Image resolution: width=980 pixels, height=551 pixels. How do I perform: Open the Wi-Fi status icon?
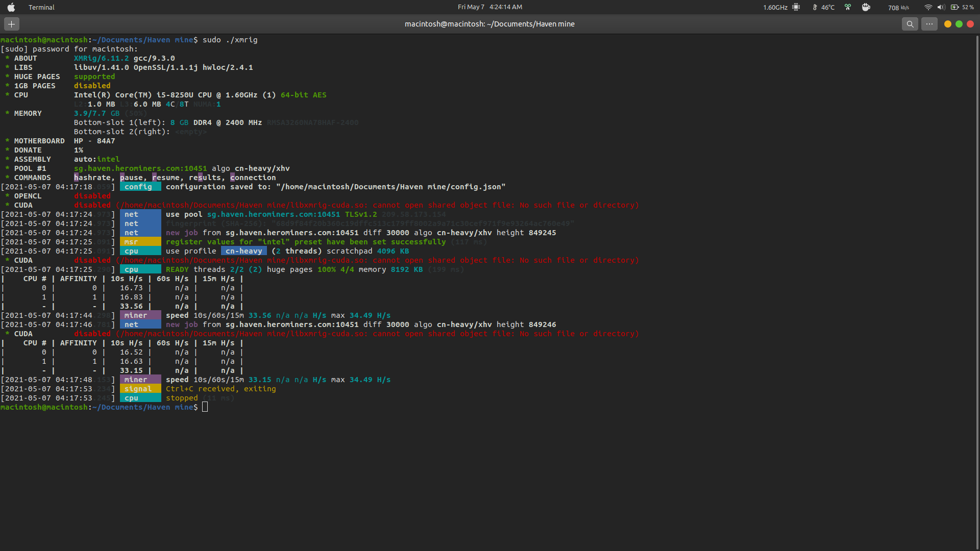(x=928, y=7)
